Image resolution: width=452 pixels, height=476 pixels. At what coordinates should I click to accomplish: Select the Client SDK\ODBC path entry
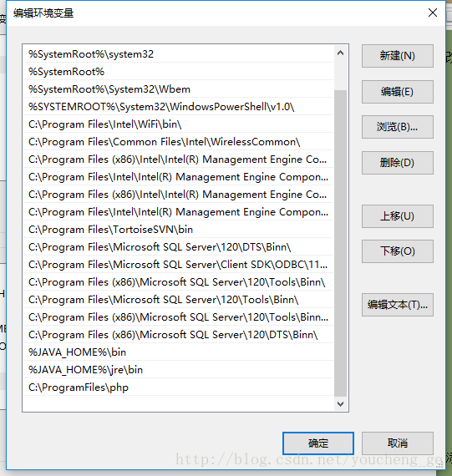pos(178,265)
